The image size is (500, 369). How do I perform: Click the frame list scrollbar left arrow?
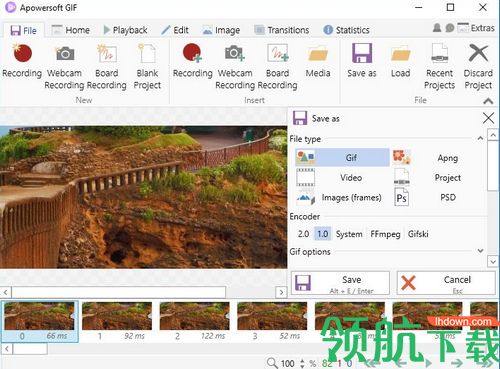tap(7, 349)
